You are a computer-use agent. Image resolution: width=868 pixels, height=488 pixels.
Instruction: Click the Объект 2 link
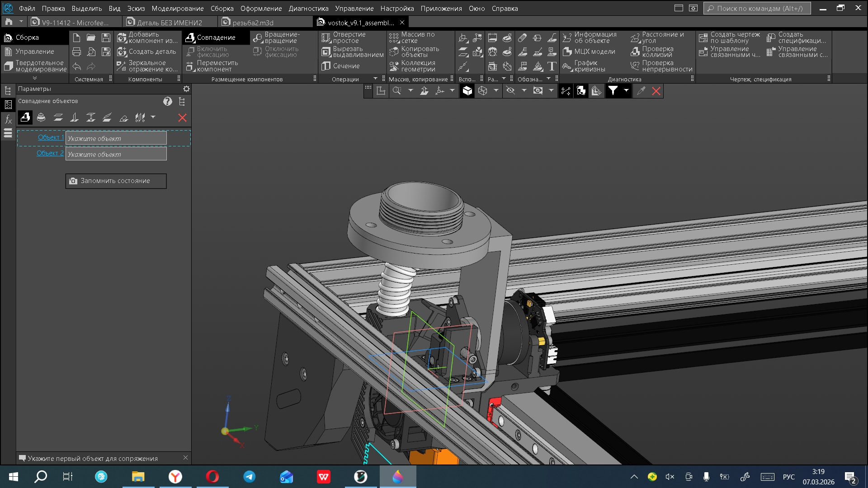tap(50, 153)
